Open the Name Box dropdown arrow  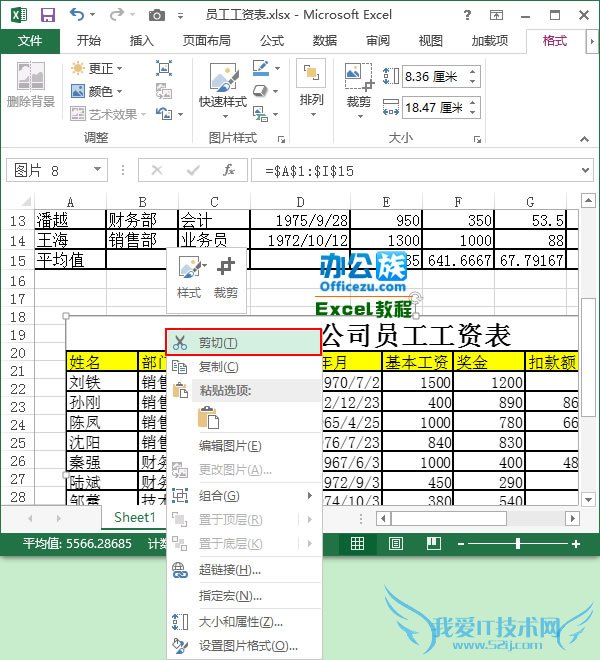pyautogui.click(x=97, y=170)
